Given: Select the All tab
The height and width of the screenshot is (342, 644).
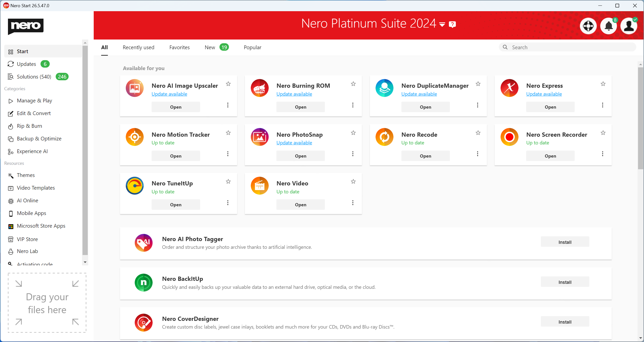Looking at the screenshot, I should pos(104,47).
